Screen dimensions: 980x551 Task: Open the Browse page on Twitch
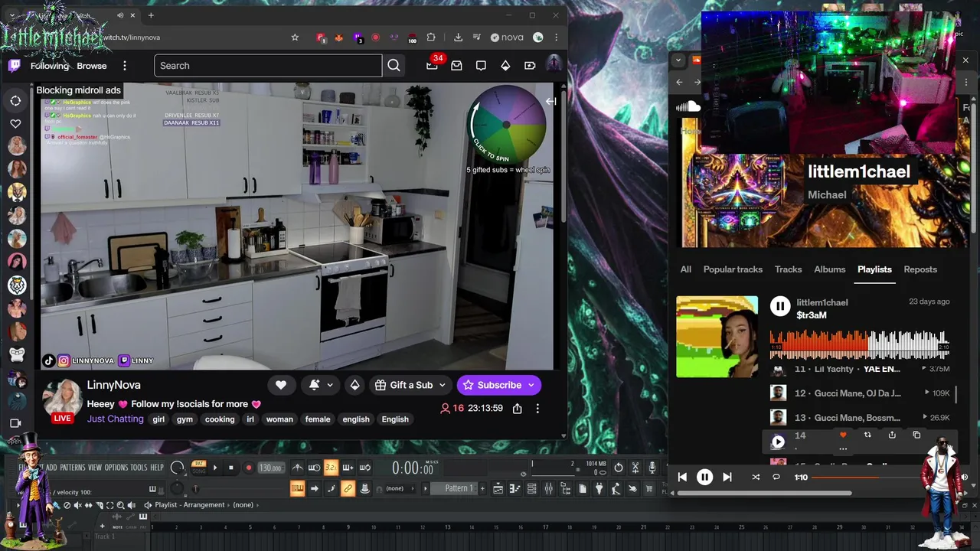coord(92,66)
